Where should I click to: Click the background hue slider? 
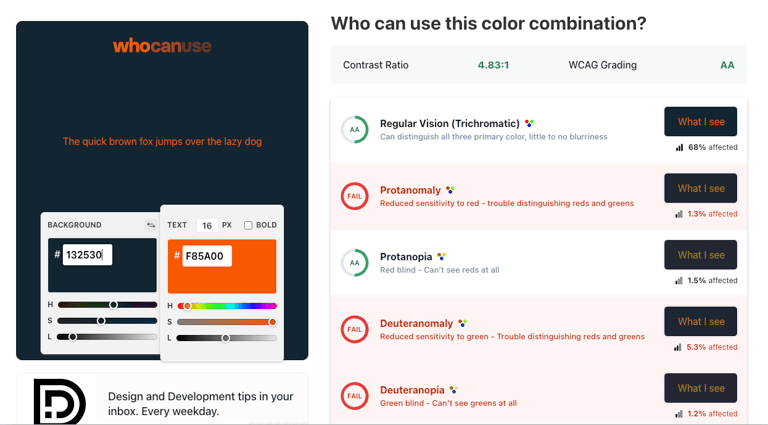coord(107,305)
